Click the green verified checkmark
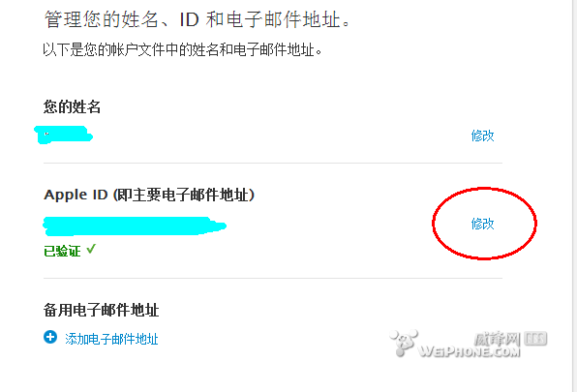The width and height of the screenshot is (577, 392). (91, 250)
